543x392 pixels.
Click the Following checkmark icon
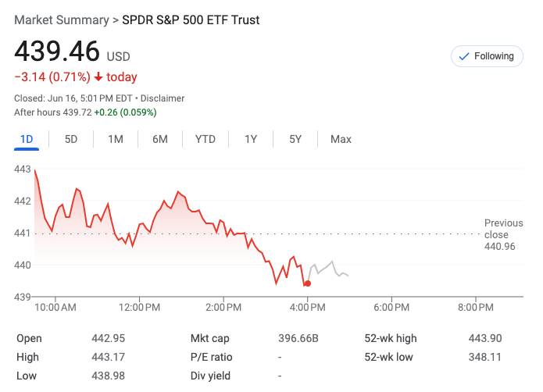pyautogui.click(x=464, y=56)
